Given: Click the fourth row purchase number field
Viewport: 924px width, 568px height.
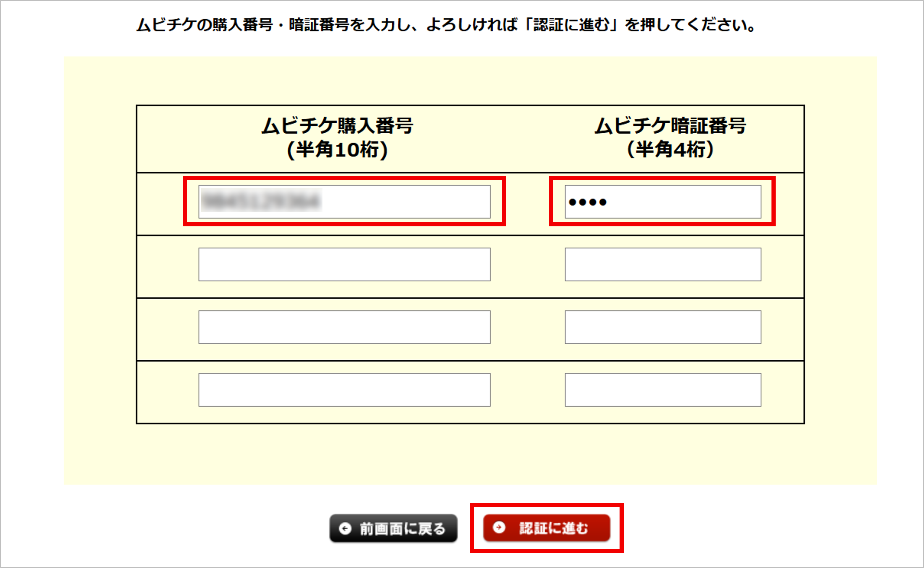Looking at the screenshot, I should click(344, 390).
